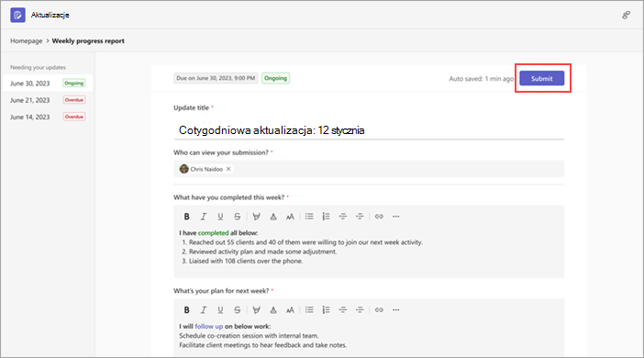Click the green 'completed' word

pos(213,232)
